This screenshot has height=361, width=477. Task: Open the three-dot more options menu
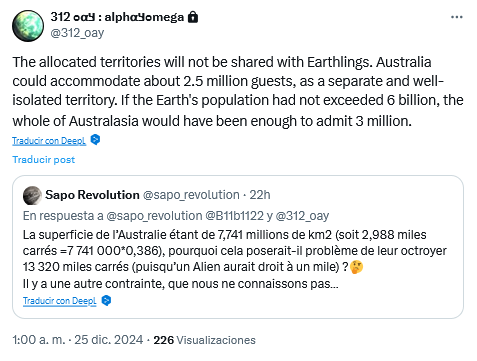click(456, 17)
